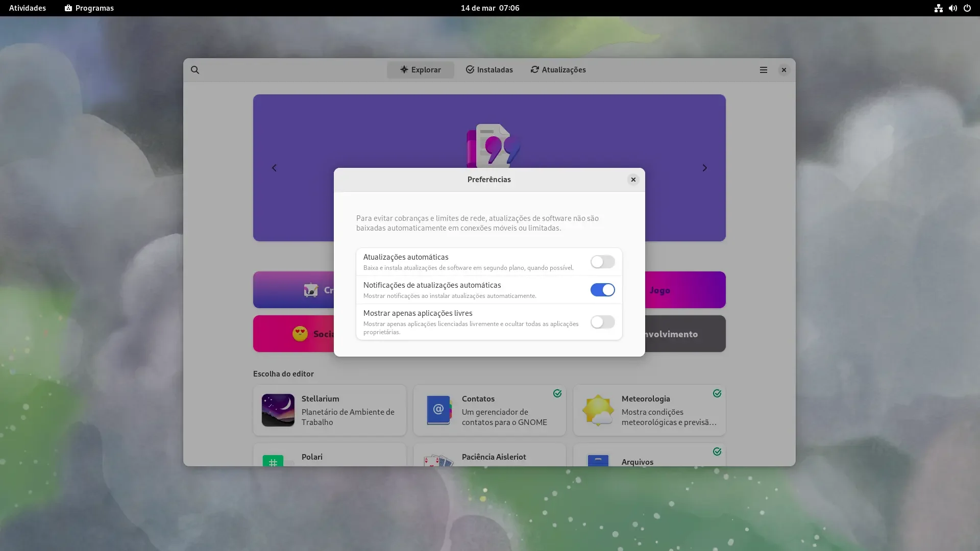Show previous featured banner with left arrow

point(274,168)
